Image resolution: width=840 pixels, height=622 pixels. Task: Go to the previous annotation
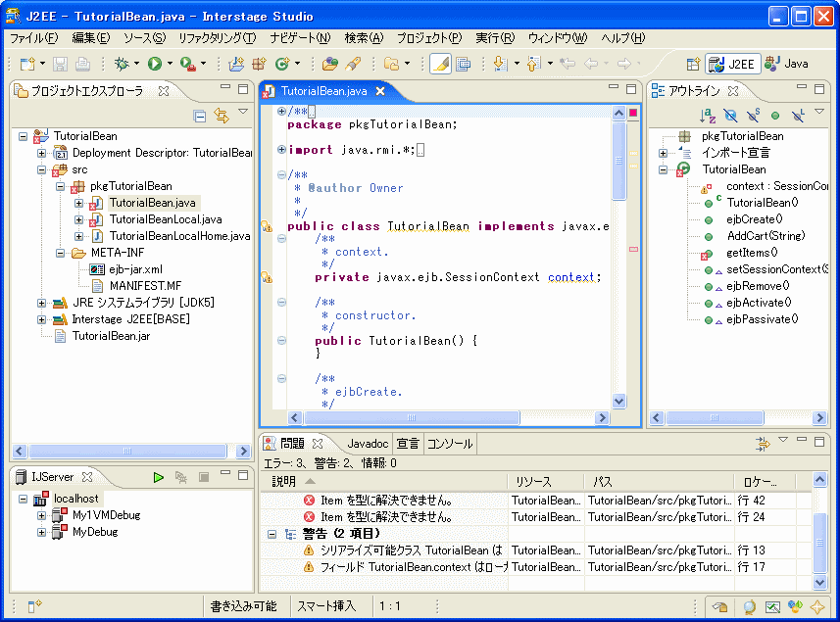click(x=533, y=65)
